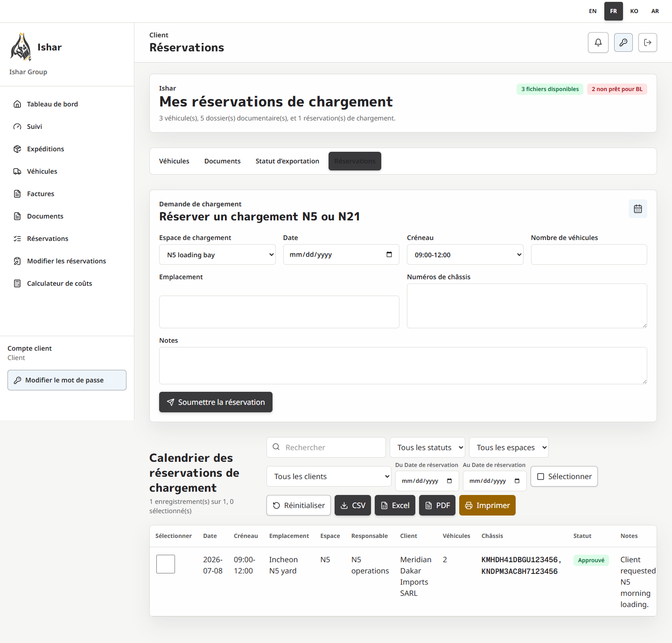Click the logout arrow icon
The width and height of the screenshot is (672, 643).
point(648,42)
